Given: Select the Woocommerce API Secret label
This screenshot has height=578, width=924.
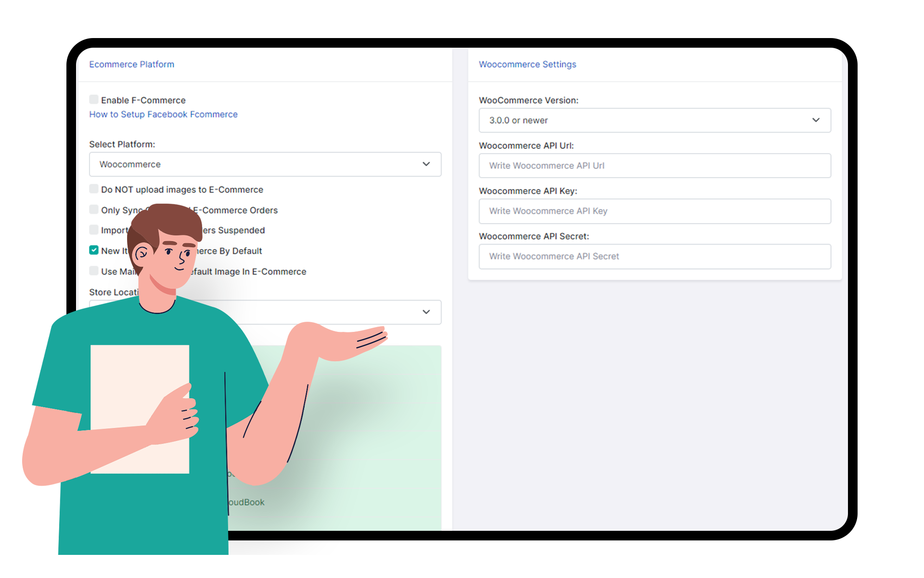Looking at the screenshot, I should point(534,236).
